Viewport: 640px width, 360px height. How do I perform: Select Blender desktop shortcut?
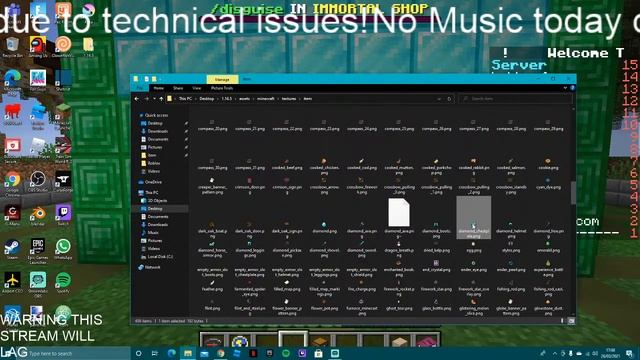38,216
